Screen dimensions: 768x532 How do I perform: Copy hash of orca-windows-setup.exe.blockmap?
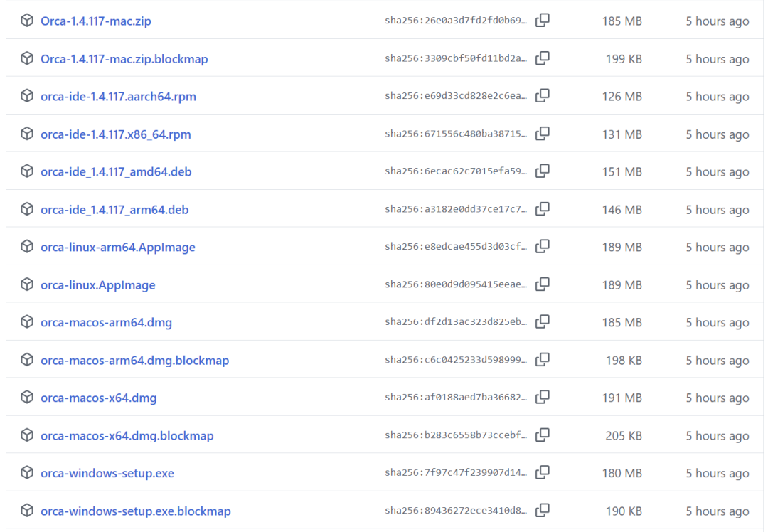(542, 511)
